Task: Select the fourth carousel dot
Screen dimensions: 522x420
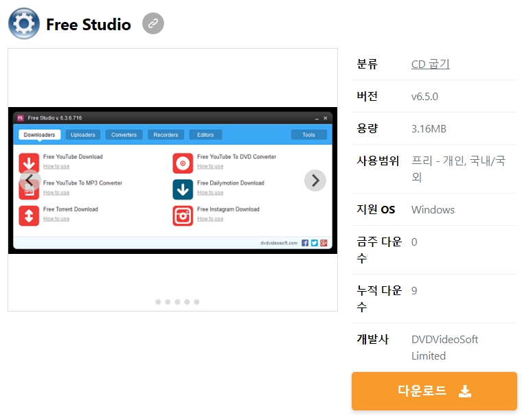Action: pyautogui.click(x=187, y=302)
